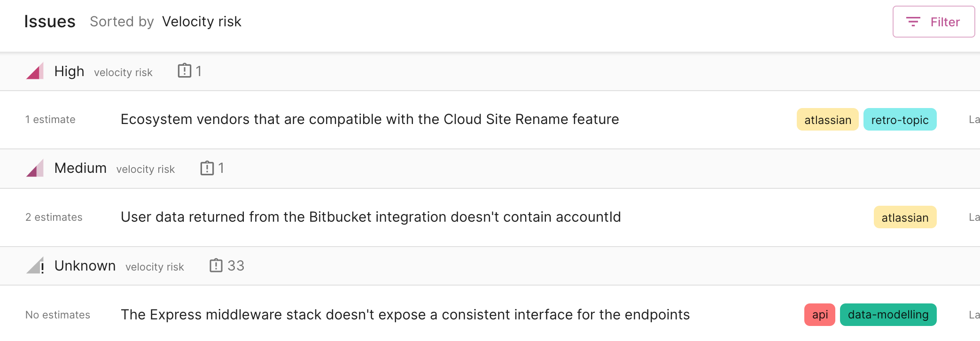Click the High velocity risk triangle icon
980x341 pixels.
tap(35, 71)
